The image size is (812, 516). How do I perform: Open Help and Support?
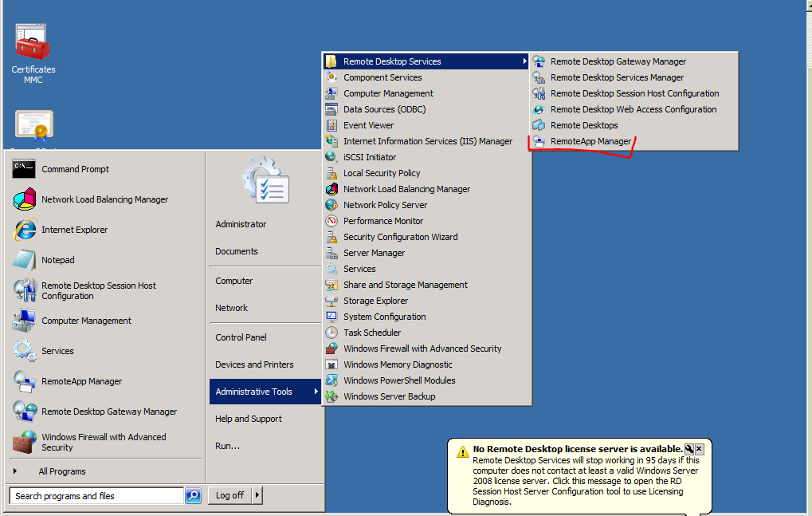click(x=249, y=419)
